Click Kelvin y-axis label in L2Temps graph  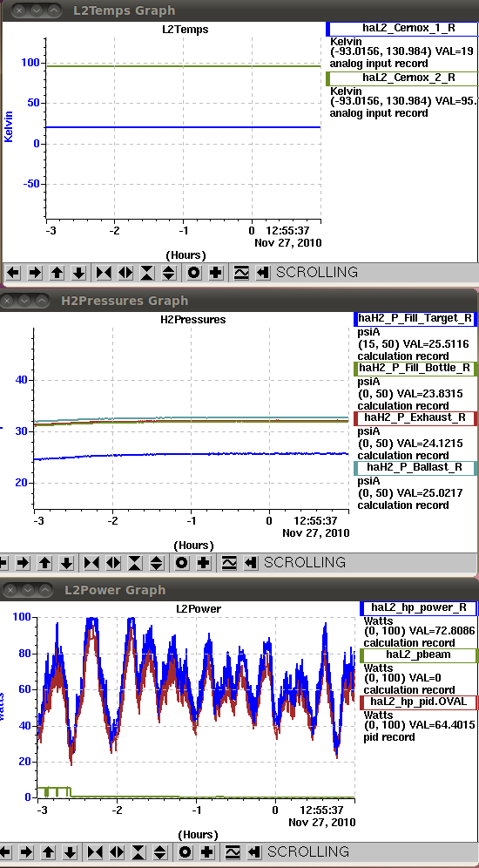click(9, 126)
